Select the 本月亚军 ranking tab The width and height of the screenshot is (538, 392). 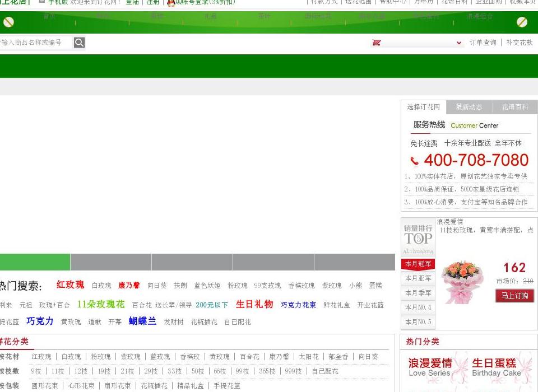coord(418,278)
